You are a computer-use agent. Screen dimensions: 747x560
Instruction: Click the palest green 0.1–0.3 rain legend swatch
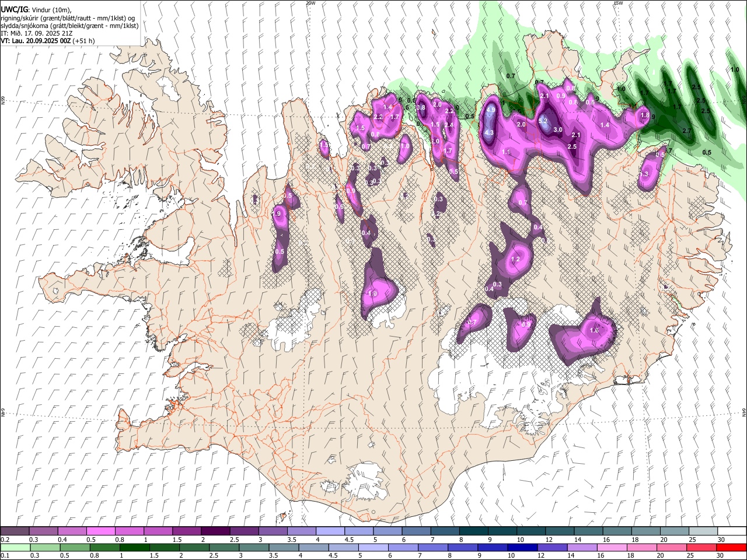[x=15, y=548]
